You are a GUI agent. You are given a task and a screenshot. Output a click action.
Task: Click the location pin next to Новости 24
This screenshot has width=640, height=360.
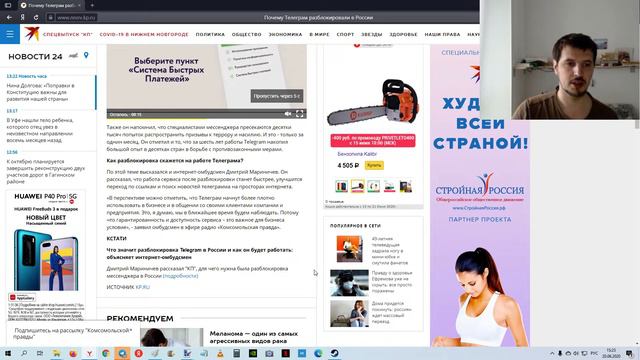(86, 55)
